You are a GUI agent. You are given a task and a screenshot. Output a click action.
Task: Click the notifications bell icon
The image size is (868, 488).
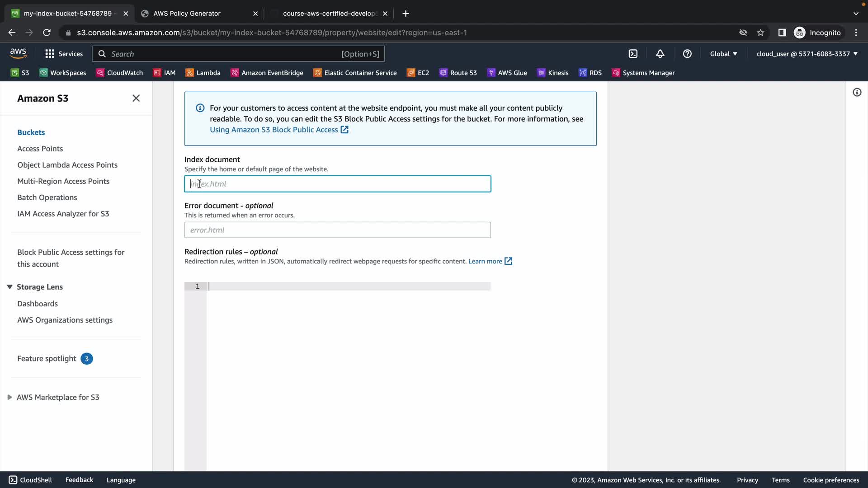660,54
